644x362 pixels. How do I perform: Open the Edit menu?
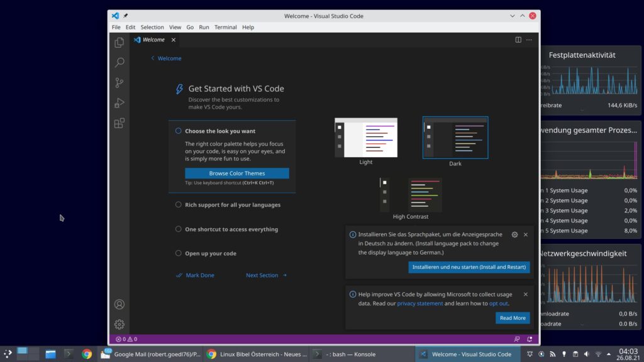(130, 27)
